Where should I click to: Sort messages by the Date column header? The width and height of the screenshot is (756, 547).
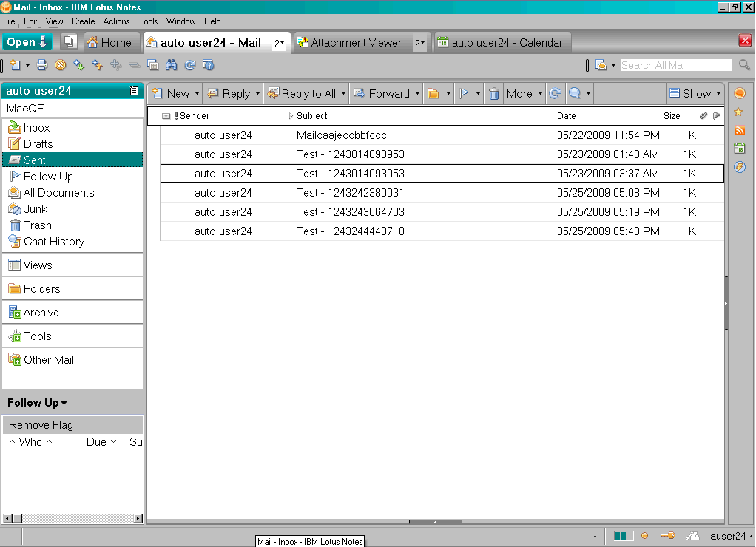coord(567,116)
